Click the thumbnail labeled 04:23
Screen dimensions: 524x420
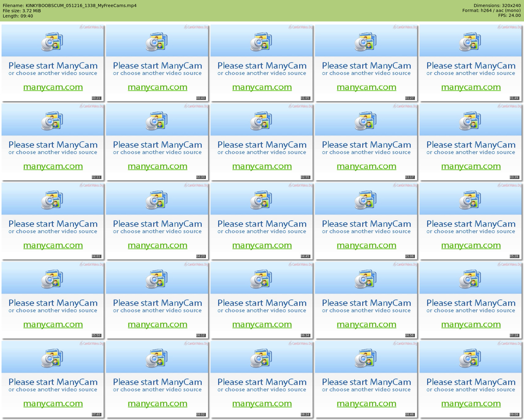pyautogui.click(x=157, y=221)
